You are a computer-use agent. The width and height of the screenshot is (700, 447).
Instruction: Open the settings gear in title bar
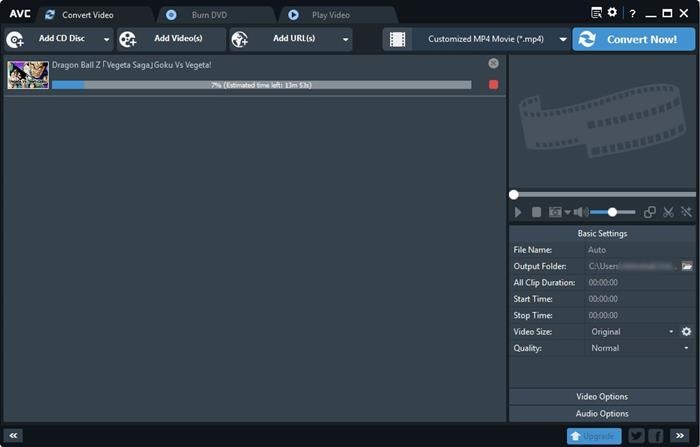(612, 13)
